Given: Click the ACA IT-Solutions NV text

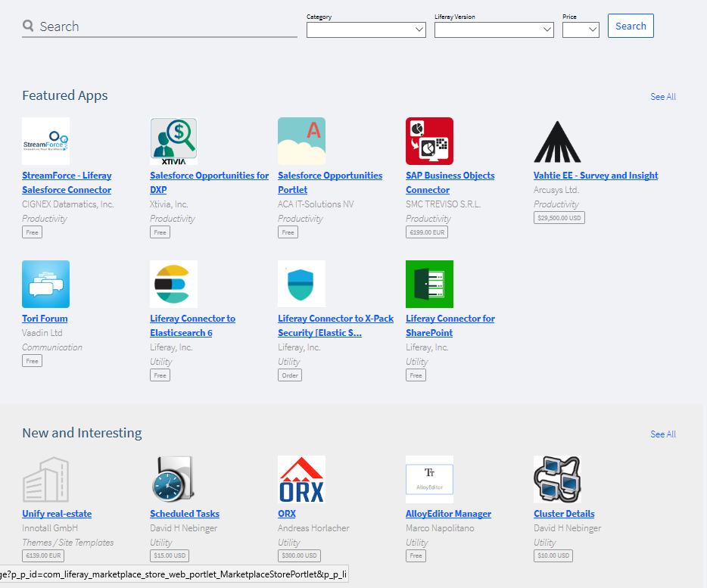Looking at the screenshot, I should (316, 204).
